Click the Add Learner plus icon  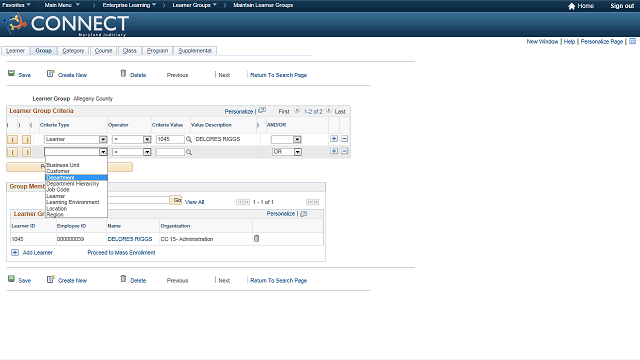pyautogui.click(x=15, y=253)
